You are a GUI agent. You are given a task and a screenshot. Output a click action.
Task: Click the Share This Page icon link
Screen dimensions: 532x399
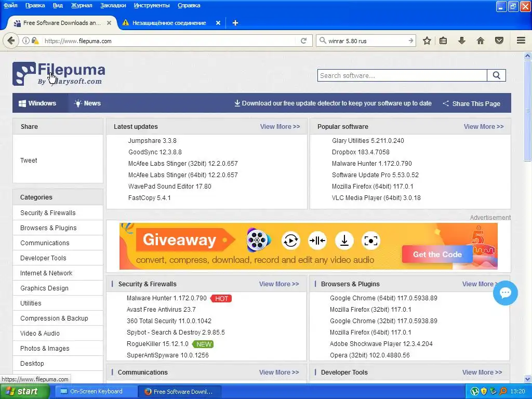471,103
